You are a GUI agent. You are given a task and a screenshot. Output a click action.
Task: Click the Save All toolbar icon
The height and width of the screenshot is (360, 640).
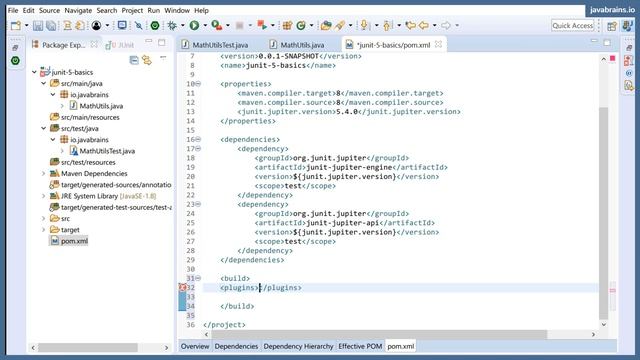(x=51, y=26)
